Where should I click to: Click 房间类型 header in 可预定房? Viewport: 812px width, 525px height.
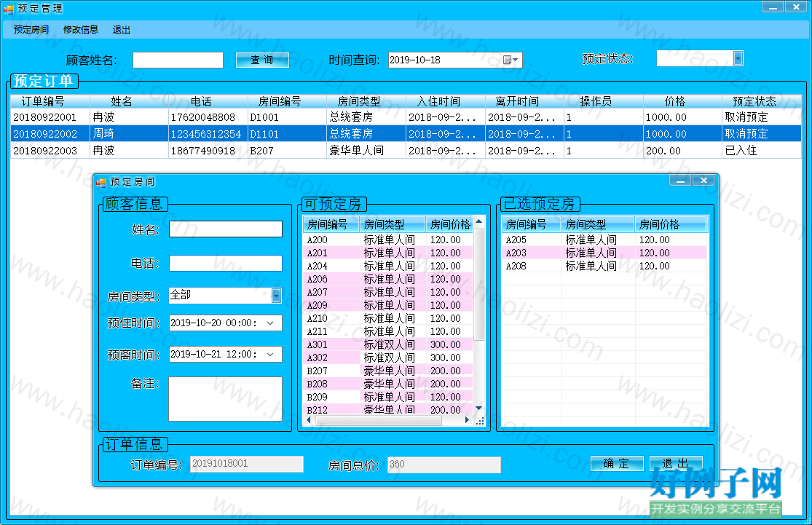(392, 225)
